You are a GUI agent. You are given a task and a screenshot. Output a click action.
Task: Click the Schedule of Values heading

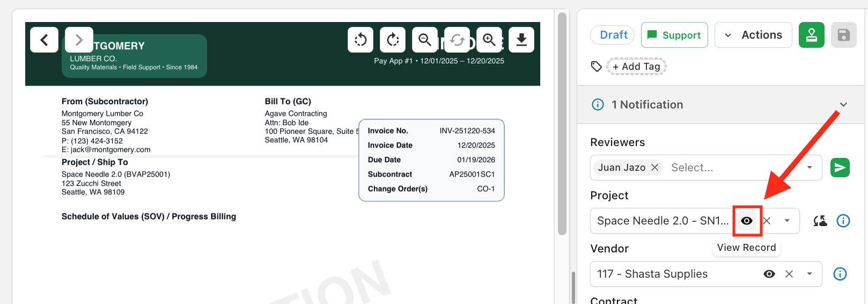149,216
